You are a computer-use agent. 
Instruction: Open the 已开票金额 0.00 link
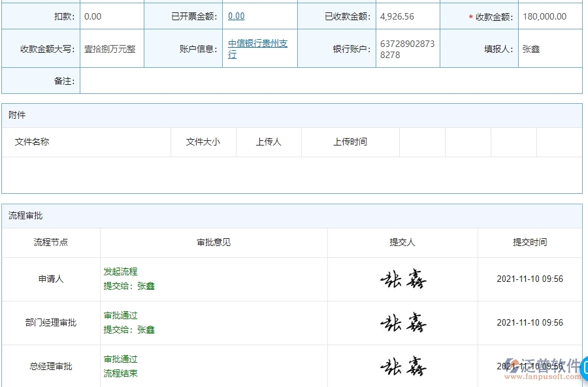236,15
